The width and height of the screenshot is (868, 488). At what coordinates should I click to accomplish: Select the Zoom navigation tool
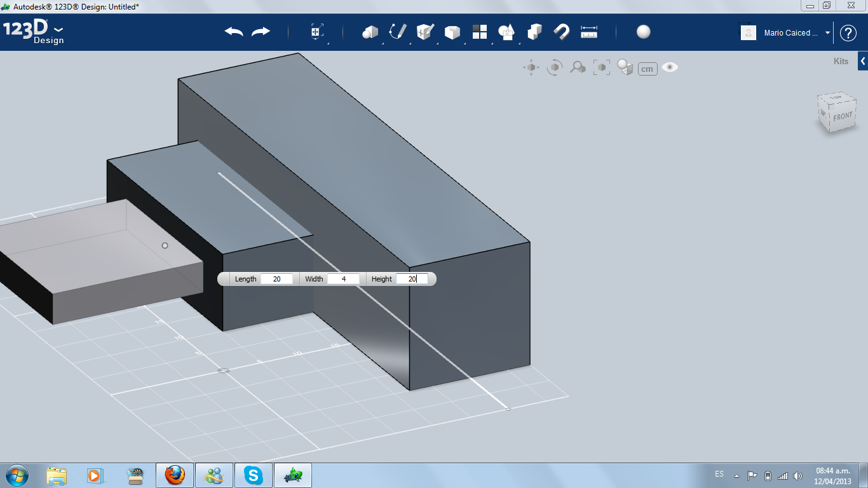(x=578, y=67)
